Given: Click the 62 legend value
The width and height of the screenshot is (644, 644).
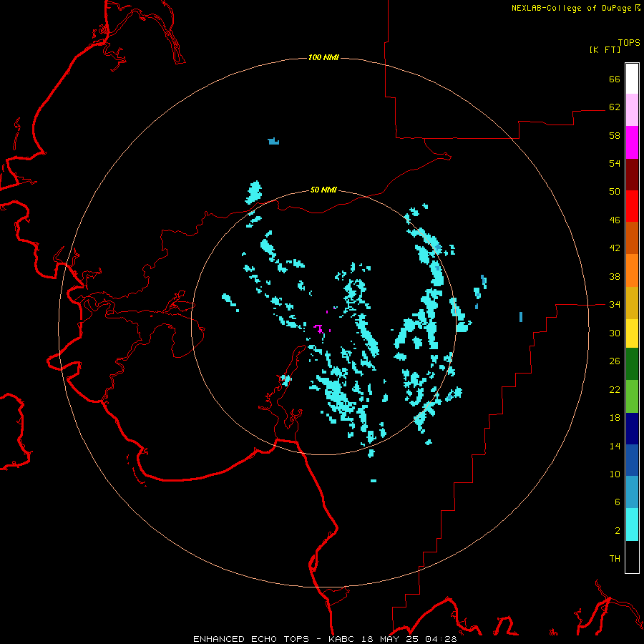Looking at the screenshot, I should coord(615,107).
